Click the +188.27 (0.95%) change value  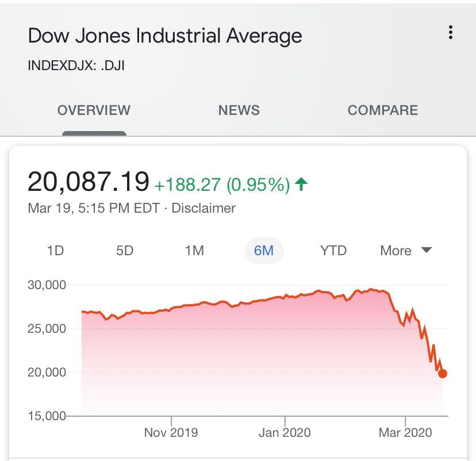(222, 185)
